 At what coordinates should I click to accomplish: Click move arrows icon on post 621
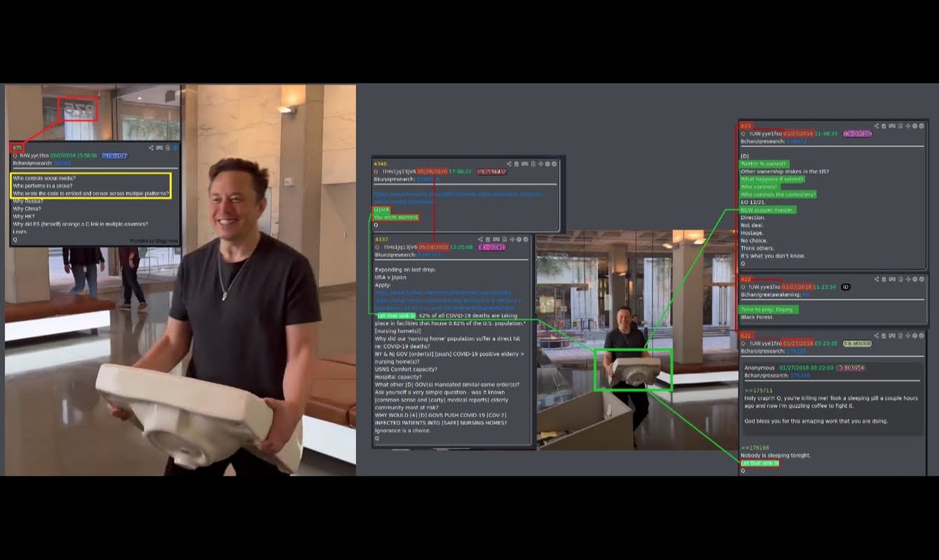point(908,336)
